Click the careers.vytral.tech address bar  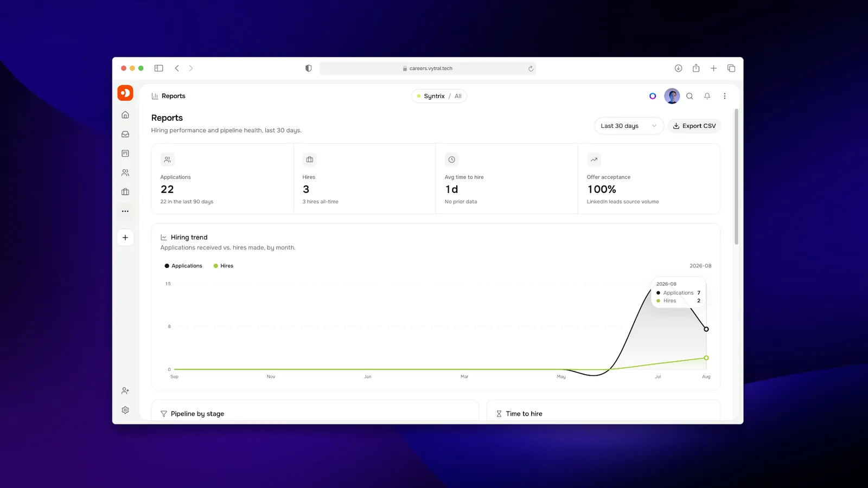tap(427, 68)
